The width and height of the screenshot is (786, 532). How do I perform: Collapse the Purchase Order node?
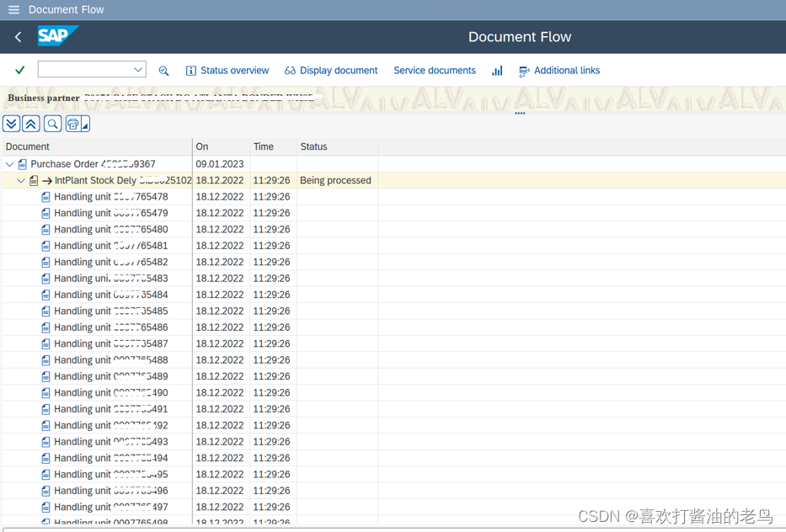point(9,164)
